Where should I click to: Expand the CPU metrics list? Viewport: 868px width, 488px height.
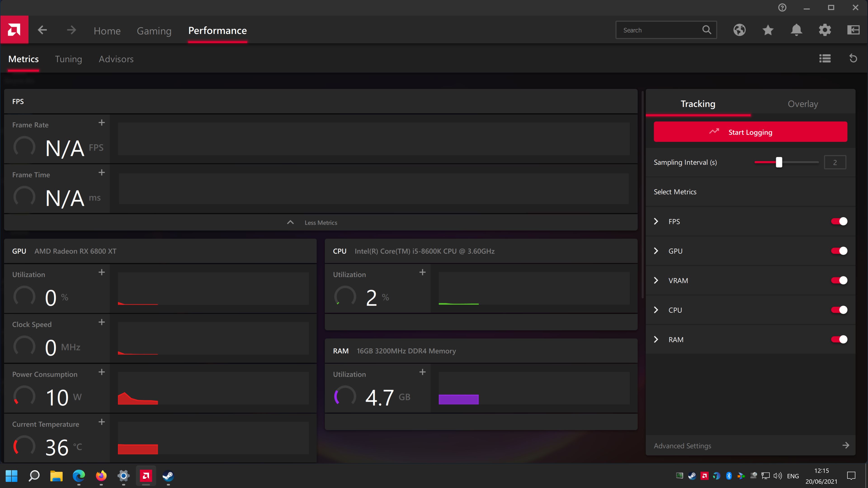[656, 310]
